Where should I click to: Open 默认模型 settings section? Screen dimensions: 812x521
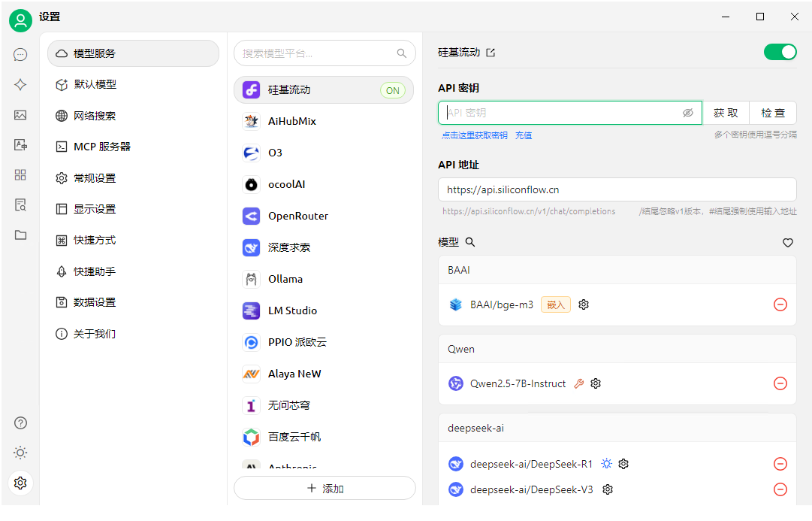tap(133, 84)
